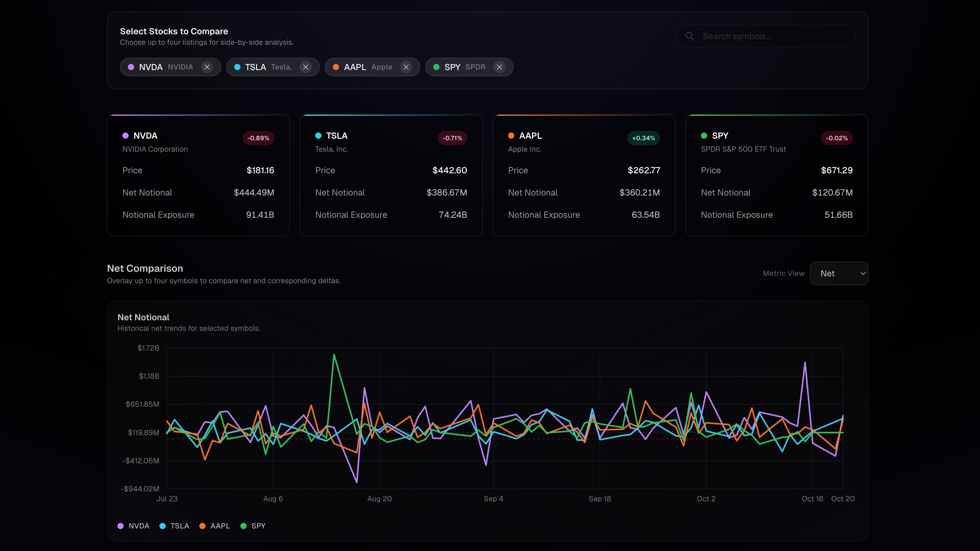Screen dimensions: 980x551
Task: Click the SPY green peak on chart
Action: [334, 355]
